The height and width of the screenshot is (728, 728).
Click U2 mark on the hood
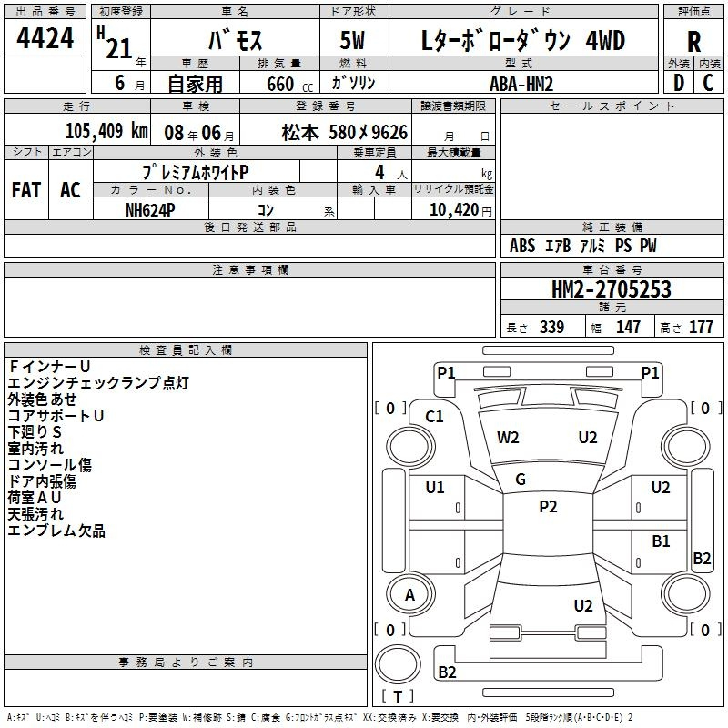(587, 438)
